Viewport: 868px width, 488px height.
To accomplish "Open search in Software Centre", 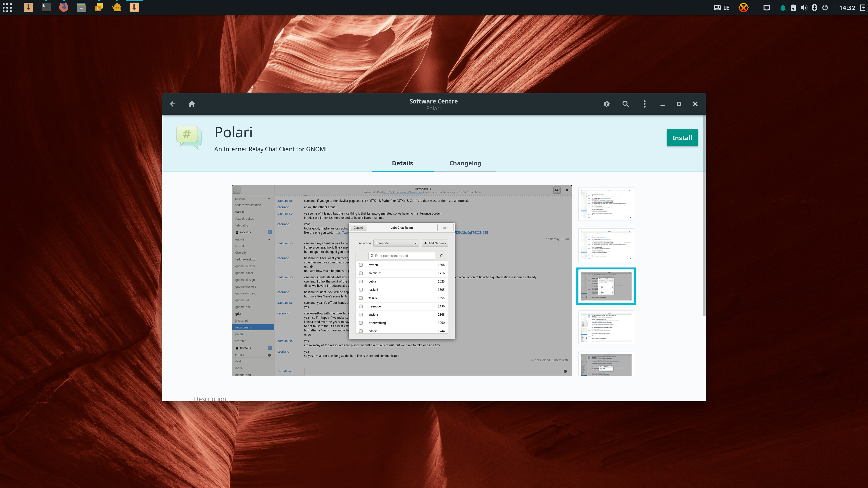I will [x=625, y=104].
